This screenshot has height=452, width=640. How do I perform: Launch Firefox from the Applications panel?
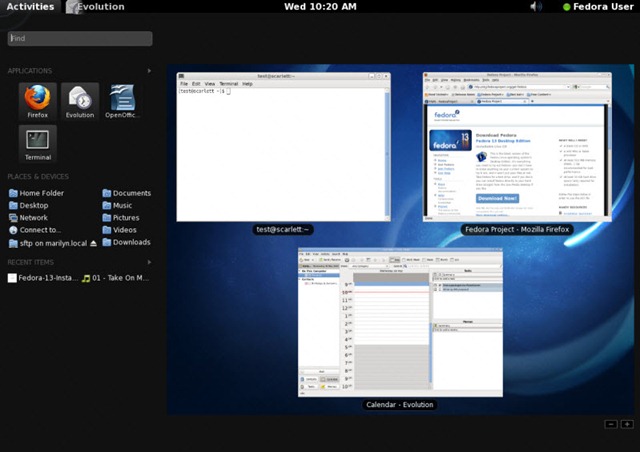(37, 102)
